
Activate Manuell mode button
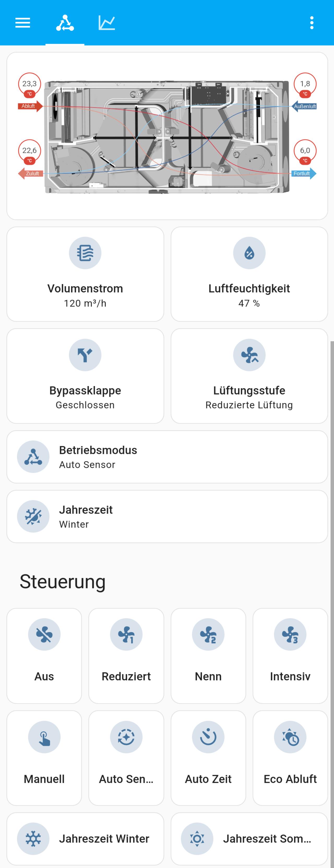point(44,758)
